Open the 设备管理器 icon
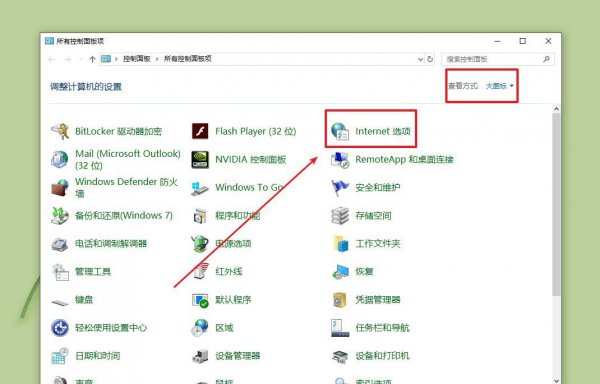This screenshot has width=600, height=384. click(200, 356)
